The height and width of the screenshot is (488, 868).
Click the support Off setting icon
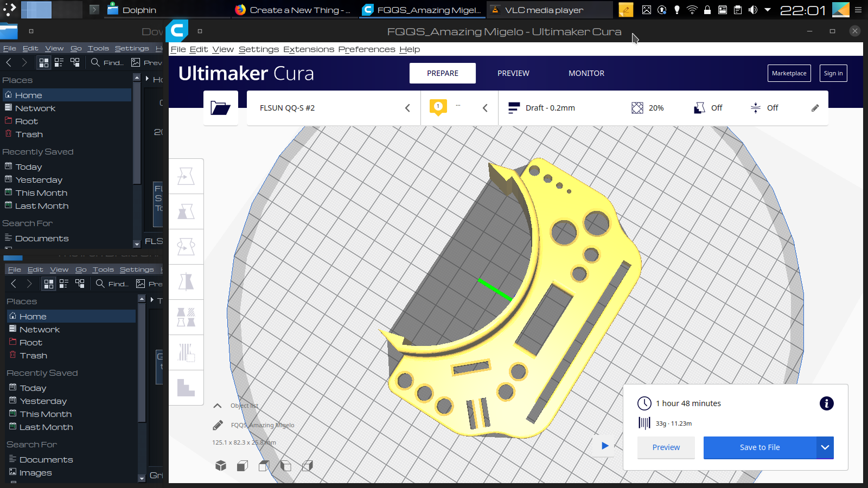click(700, 108)
